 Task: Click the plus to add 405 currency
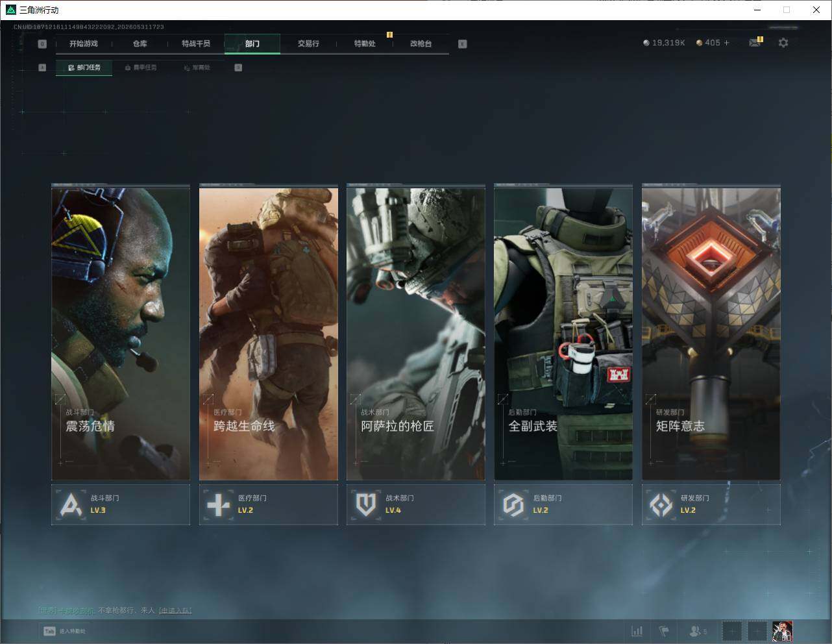(x=726, y=43)
